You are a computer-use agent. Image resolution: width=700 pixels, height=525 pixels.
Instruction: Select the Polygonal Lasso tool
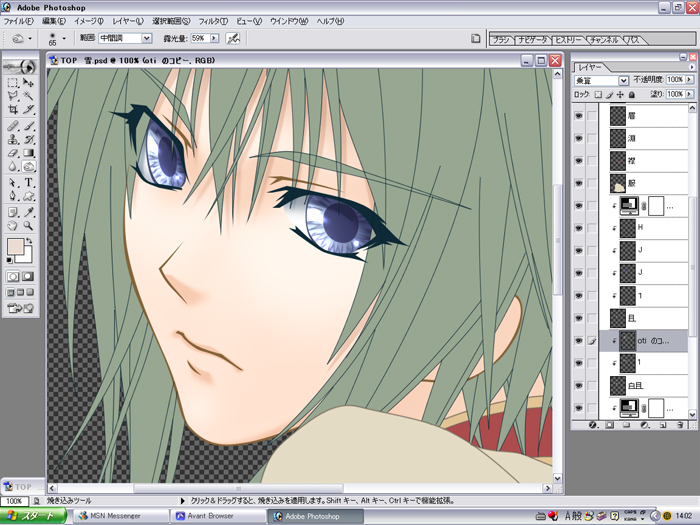pos(13,96)
